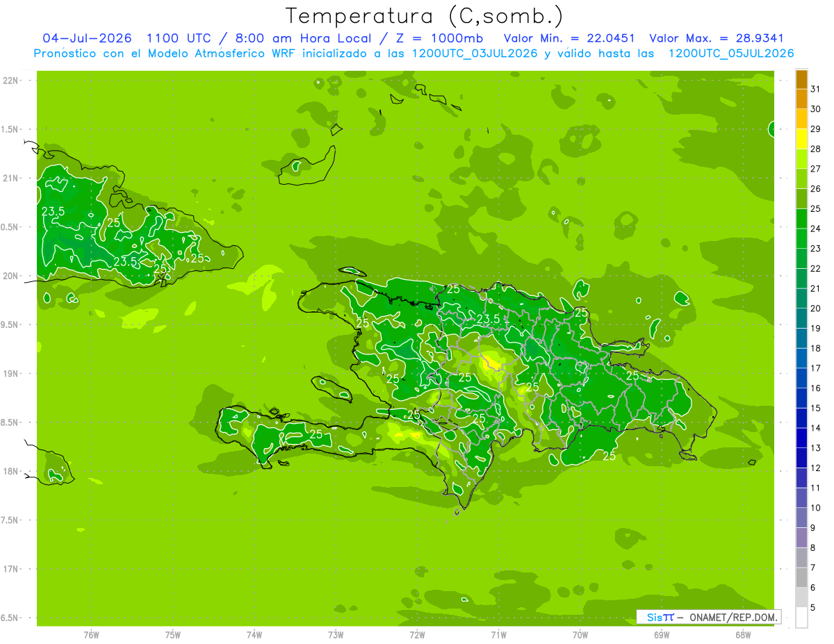Click the 'Valor Min. = 22.0451' readout
The height and width of the screenshot is (644, 834).
[569, 38]
